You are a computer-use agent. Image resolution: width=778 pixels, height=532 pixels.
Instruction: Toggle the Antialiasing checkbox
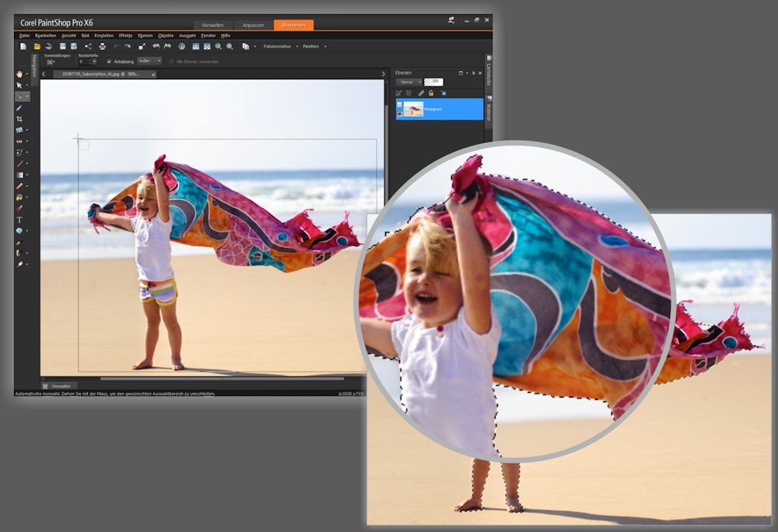pyautogui.click(x=109, y=61)
